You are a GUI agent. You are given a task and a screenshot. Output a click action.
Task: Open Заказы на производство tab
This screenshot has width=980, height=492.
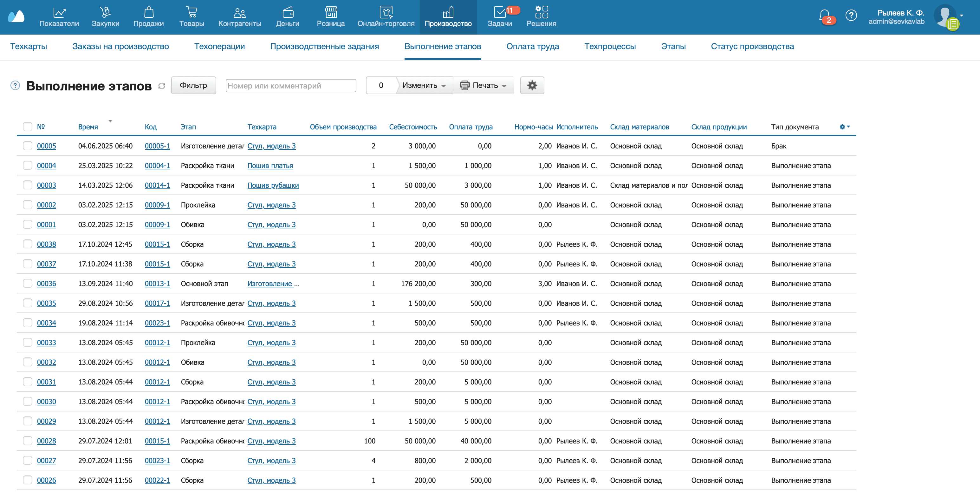pos(120,46)
